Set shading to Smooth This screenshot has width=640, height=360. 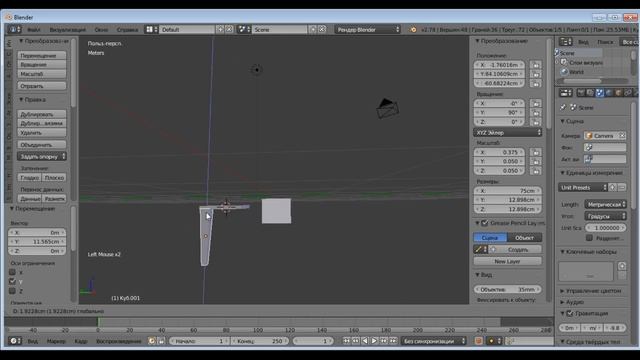click(x=29, y=178)
